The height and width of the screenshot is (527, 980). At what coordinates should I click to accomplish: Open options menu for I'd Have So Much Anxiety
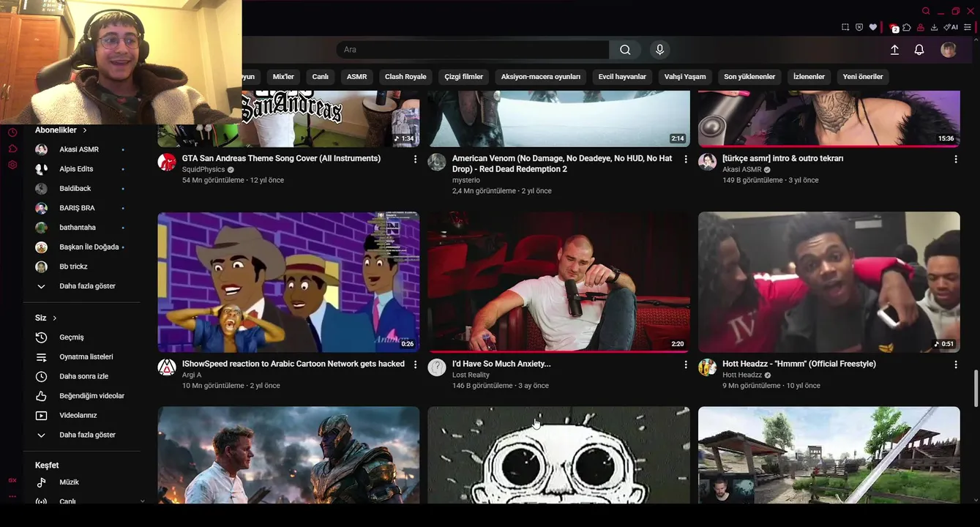686,365
